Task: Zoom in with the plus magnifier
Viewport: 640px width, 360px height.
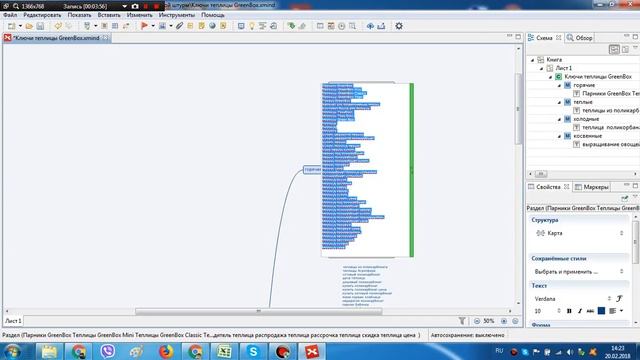Action: pyautogui.click(x=504, y=321)
